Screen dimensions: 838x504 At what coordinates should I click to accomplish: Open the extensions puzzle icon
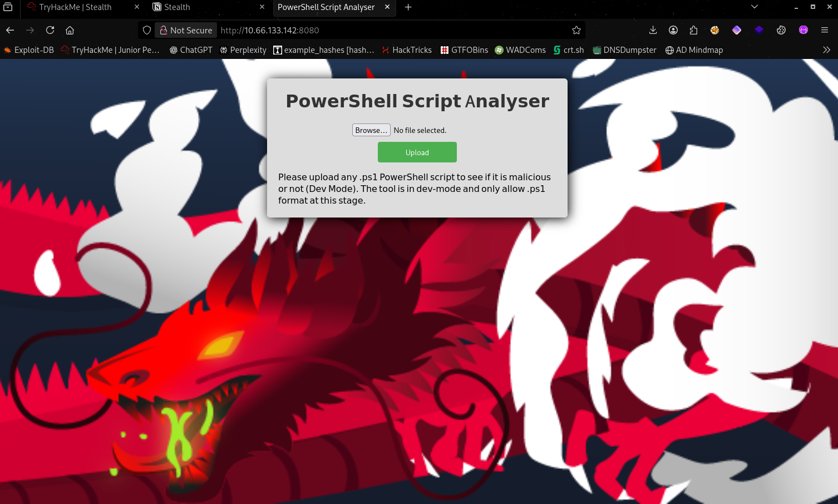pyautogui.click(x=693, y=30)
